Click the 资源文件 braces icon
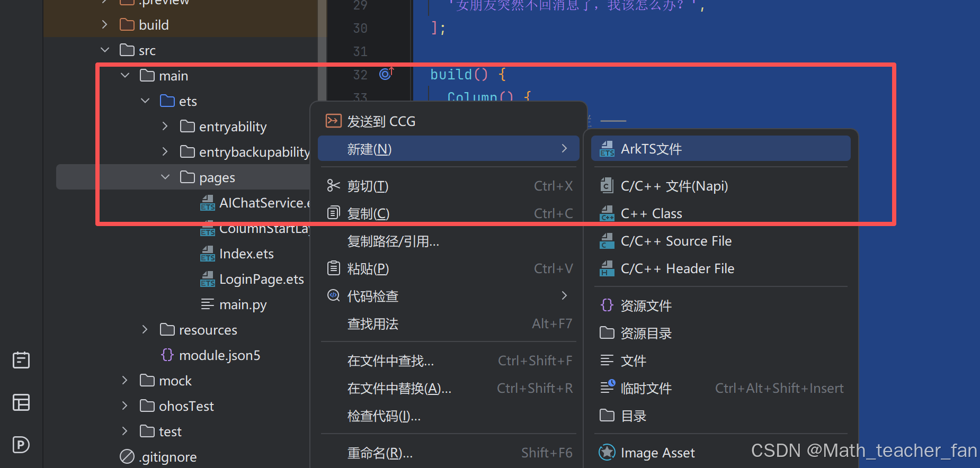This screenshot has width=980, height=468. point(607,305)
